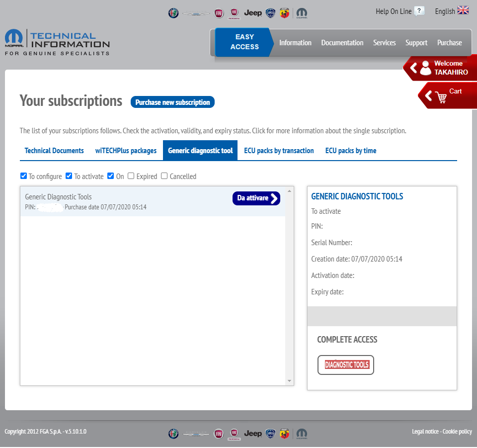Click the Lancia logo in the footer

point(270,434)
